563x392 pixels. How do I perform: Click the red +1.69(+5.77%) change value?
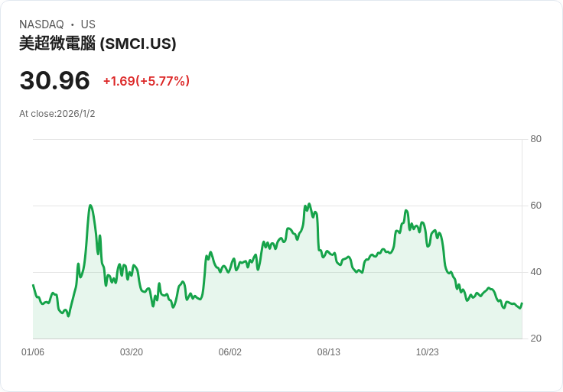click(146, 81)
